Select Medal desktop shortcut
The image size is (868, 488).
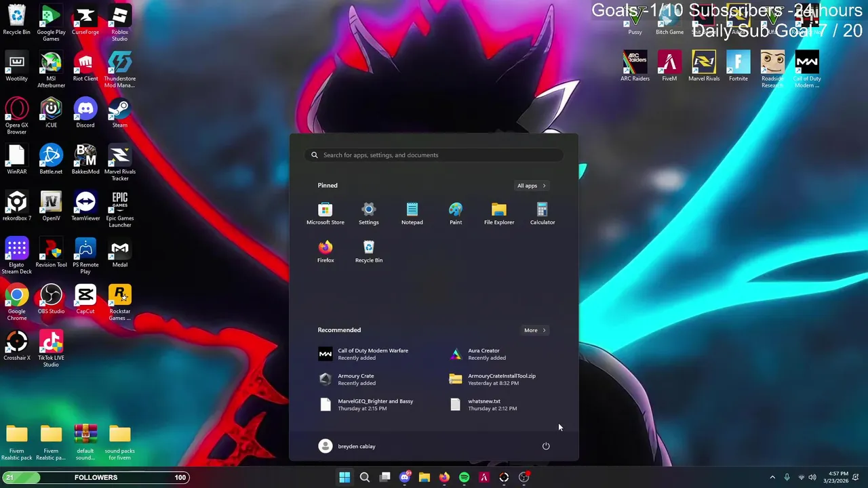pos(120,252)
